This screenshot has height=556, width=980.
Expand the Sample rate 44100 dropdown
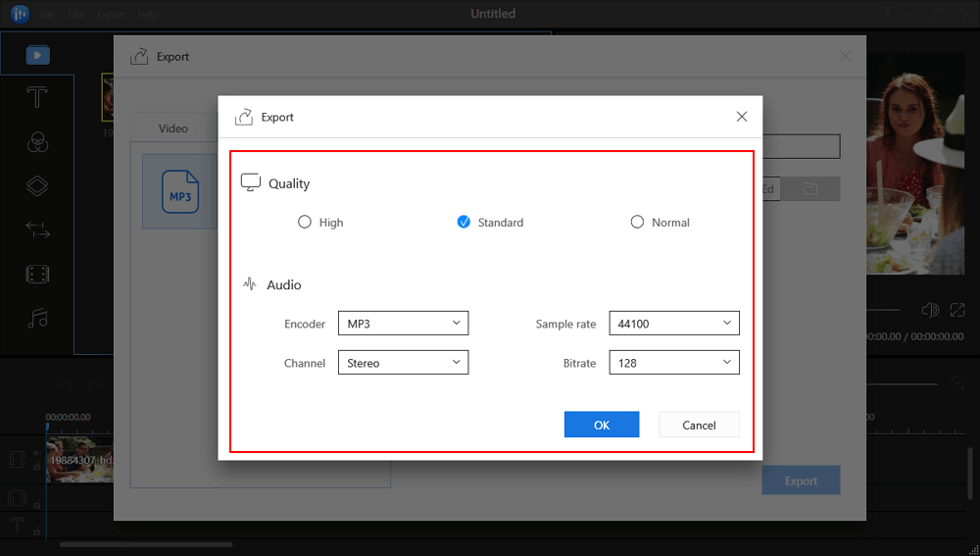pos(673,324)
